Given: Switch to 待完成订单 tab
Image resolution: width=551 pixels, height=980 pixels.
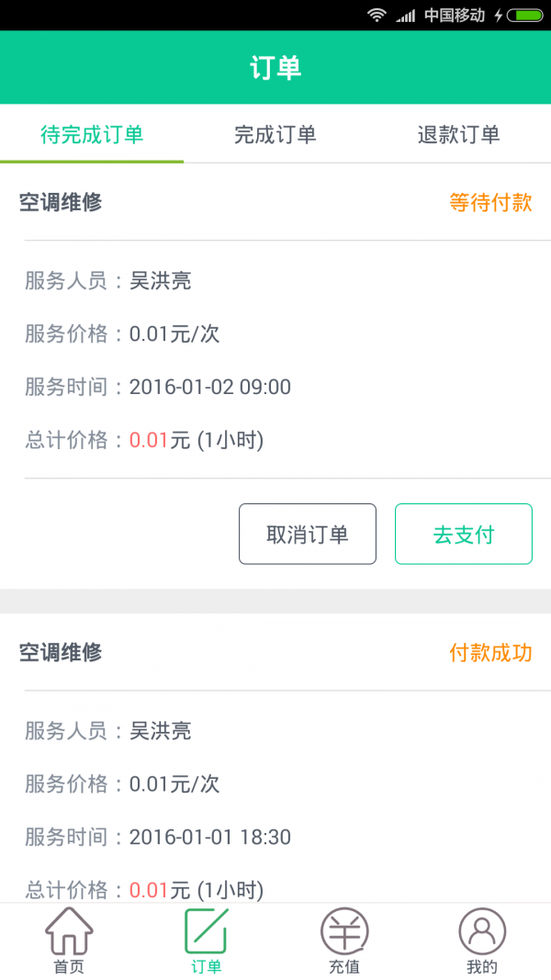Looking at the screenshot, I should [x=92, y=134].
